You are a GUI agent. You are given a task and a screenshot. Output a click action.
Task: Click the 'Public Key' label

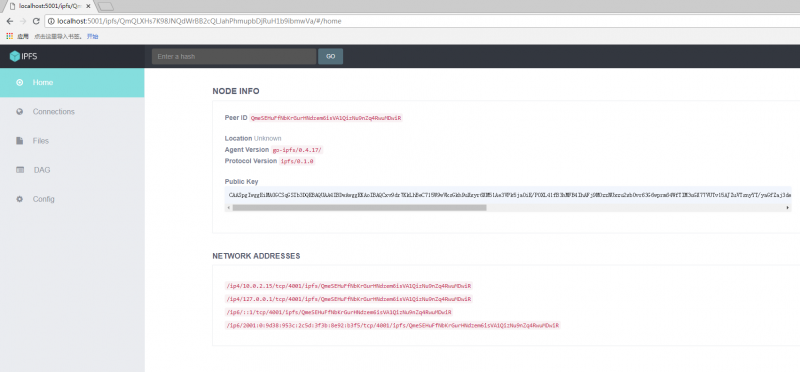(241, 182)
